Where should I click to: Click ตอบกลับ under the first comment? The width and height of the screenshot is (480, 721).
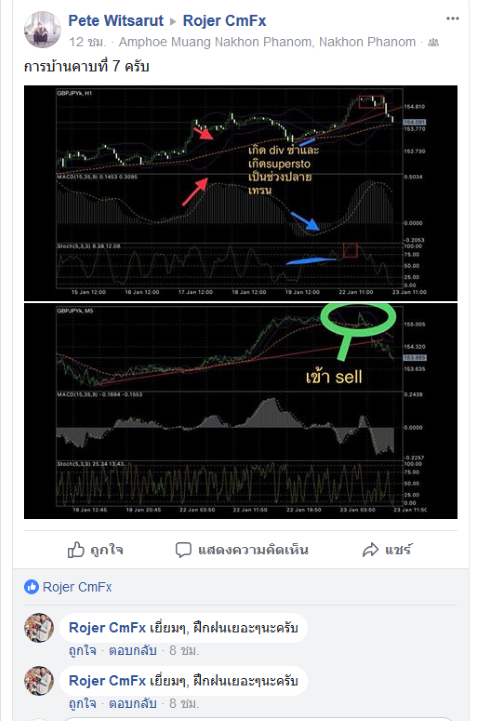tap(133, 650)
